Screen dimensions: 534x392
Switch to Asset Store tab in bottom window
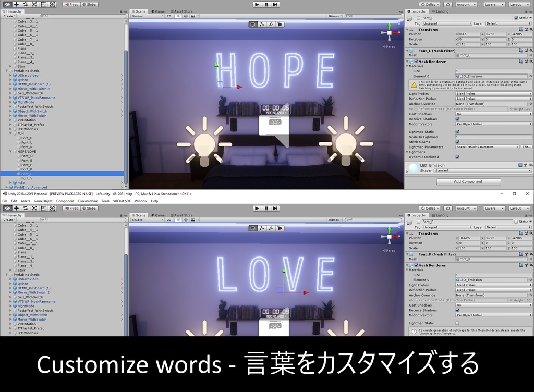point(181,215)
